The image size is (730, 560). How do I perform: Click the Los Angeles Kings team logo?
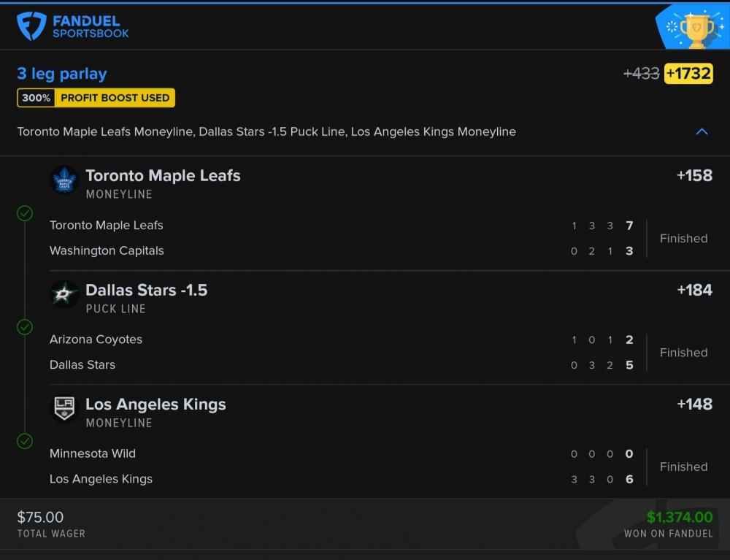[64, 409]
